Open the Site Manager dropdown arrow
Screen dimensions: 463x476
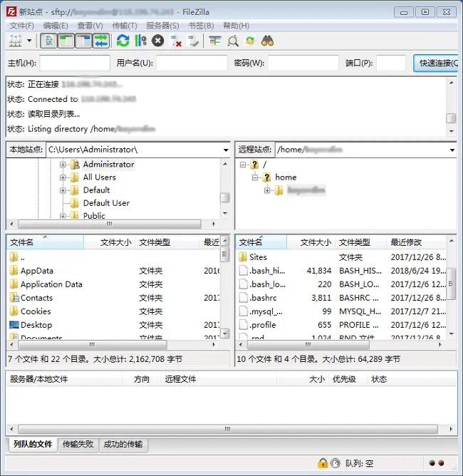pyautogui.click(x=29, y=41)
